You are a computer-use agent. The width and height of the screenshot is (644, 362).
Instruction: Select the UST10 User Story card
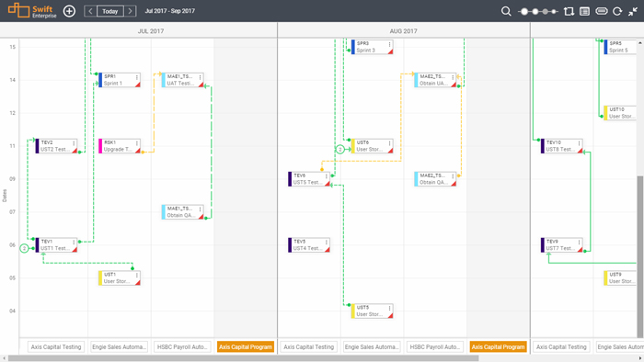tap(620, 113)
